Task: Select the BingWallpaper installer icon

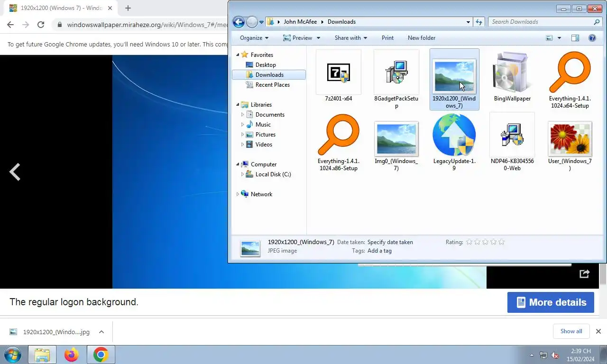Action: (x=512, y=72)
